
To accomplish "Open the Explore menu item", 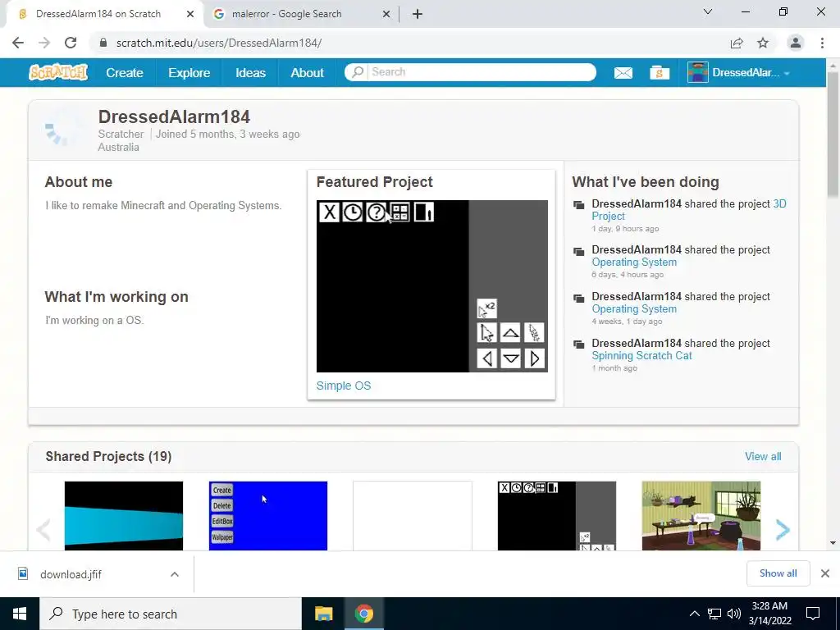I will [x=189, y=73].
